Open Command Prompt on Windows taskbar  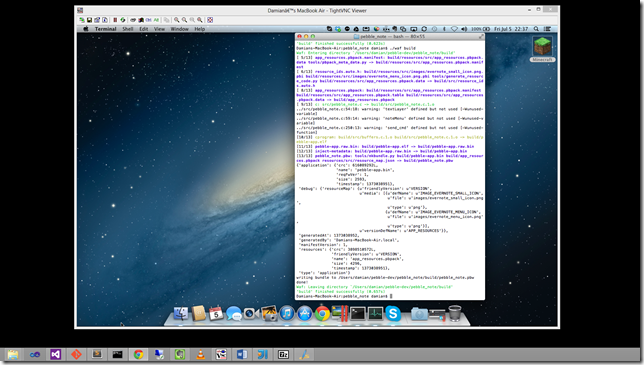117,354
